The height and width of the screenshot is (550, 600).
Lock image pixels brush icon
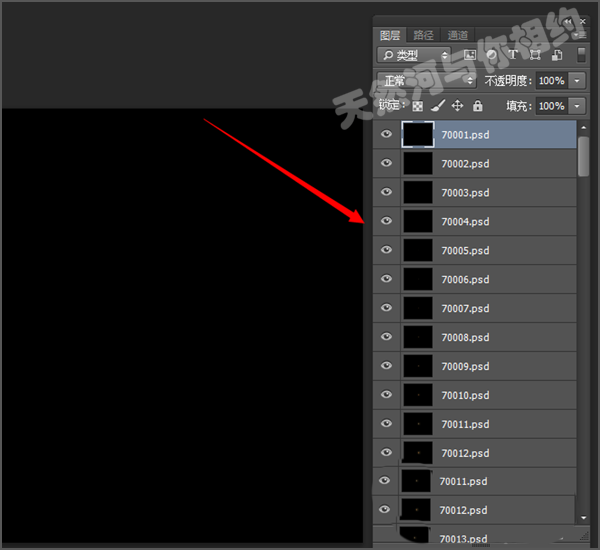438,106
